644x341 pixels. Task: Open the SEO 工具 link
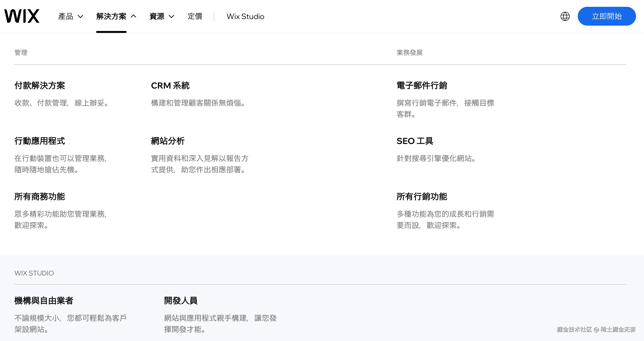point(415,141)
